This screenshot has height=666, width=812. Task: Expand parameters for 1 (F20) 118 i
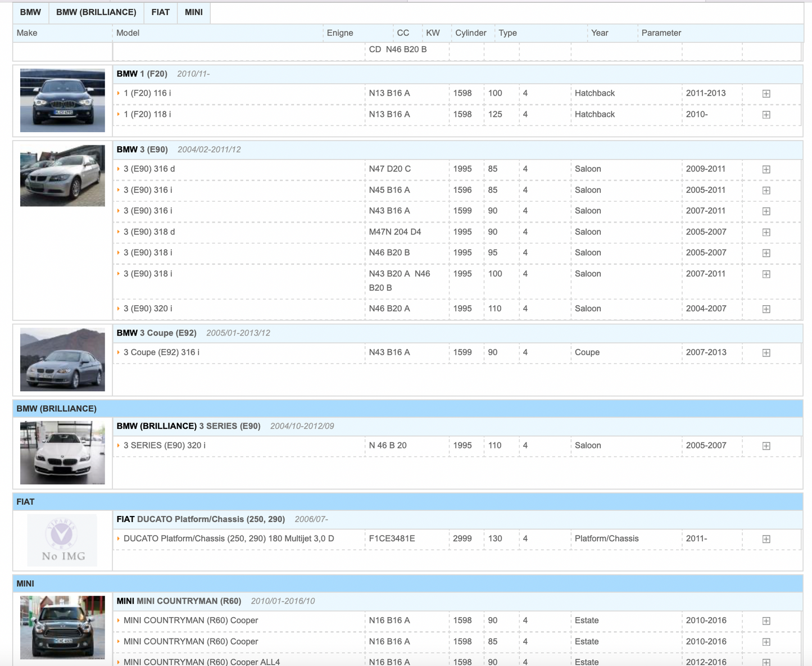coord(766,115)
